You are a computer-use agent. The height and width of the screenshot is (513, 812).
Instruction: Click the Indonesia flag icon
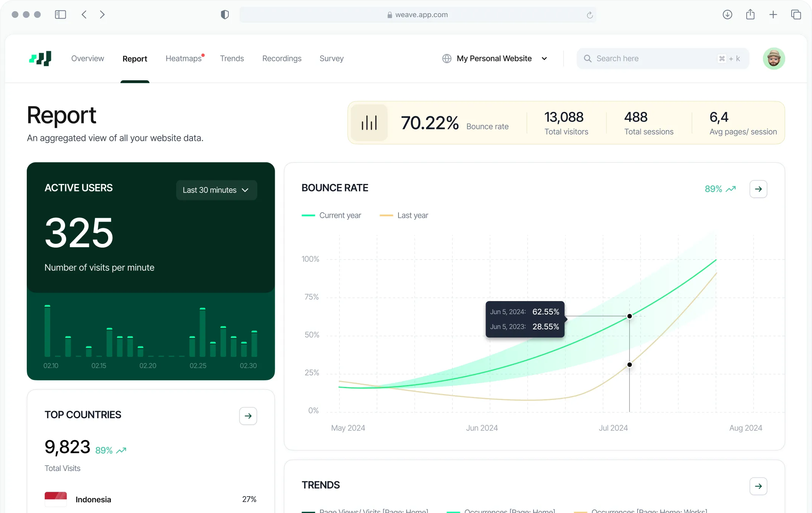(56, 499)
